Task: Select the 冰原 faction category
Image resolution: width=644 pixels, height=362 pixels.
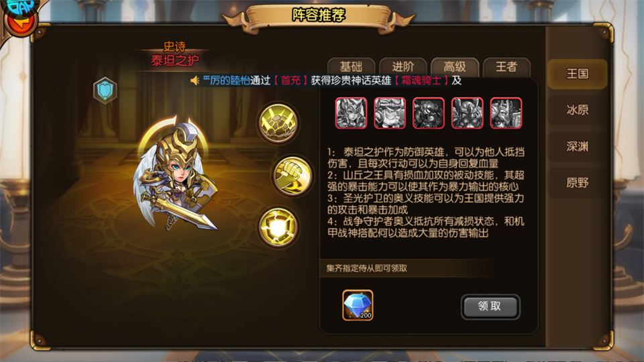Action: [x=577, y=110]
